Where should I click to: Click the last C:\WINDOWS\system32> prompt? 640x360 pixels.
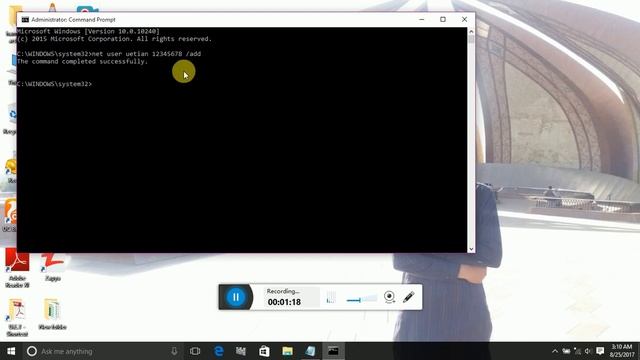[x=55, y=84]
